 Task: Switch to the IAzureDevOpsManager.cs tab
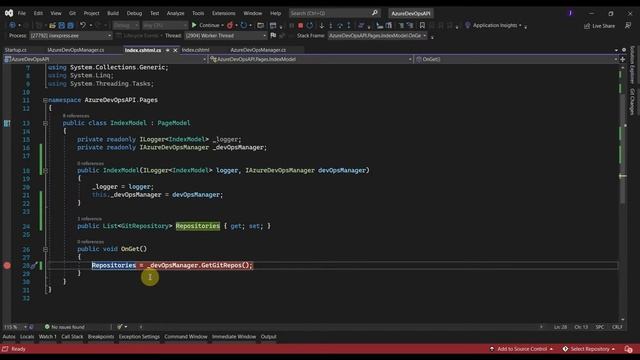[x=76, y=50]
